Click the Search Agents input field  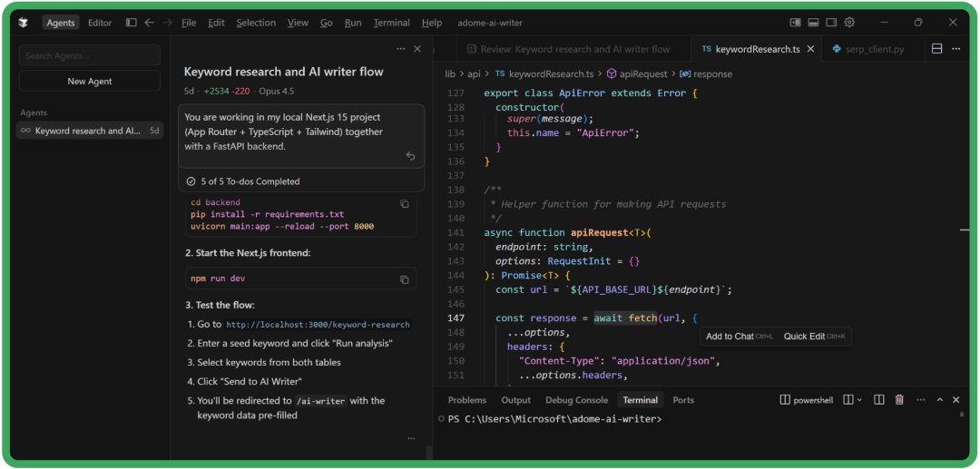pos(90,56)
